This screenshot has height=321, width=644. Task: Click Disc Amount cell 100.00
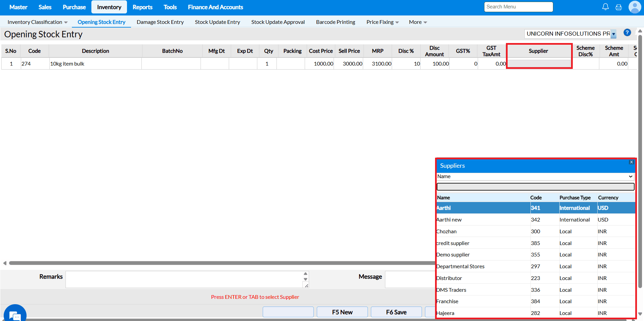point(435,64)
